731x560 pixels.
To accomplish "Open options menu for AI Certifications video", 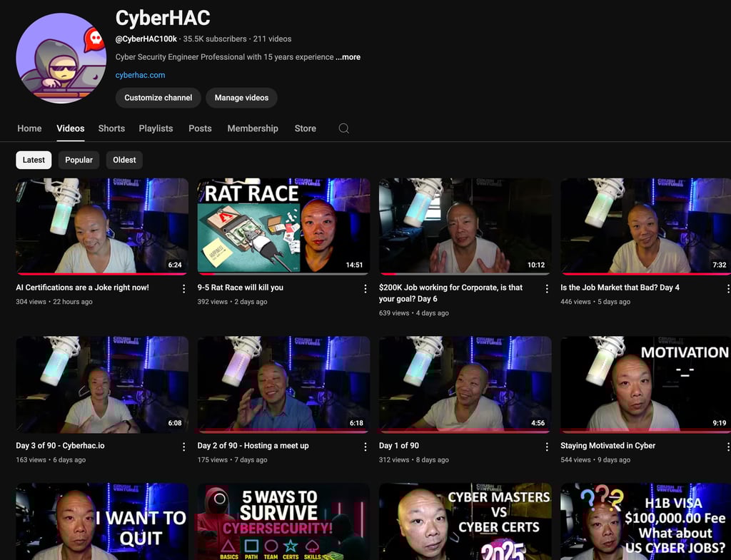I will coord(183,289).
